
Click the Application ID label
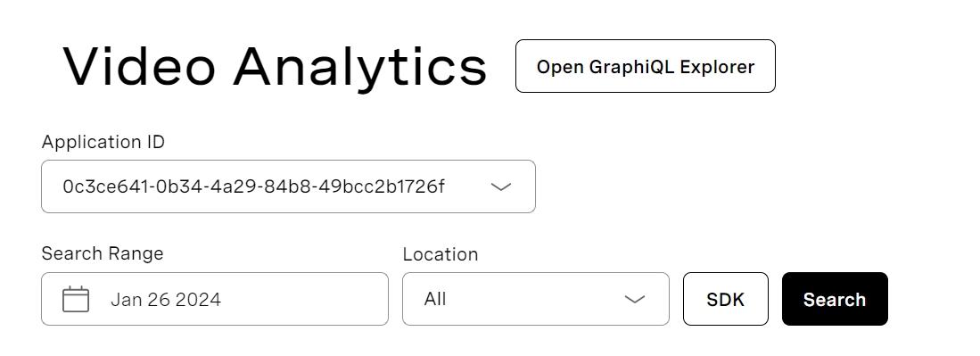point(103,142)
